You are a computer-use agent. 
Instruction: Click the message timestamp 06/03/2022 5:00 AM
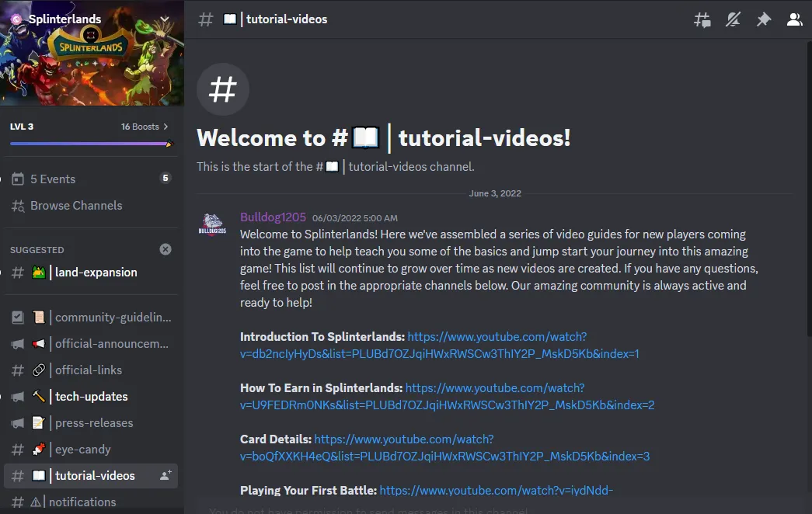tap(355, 218)
